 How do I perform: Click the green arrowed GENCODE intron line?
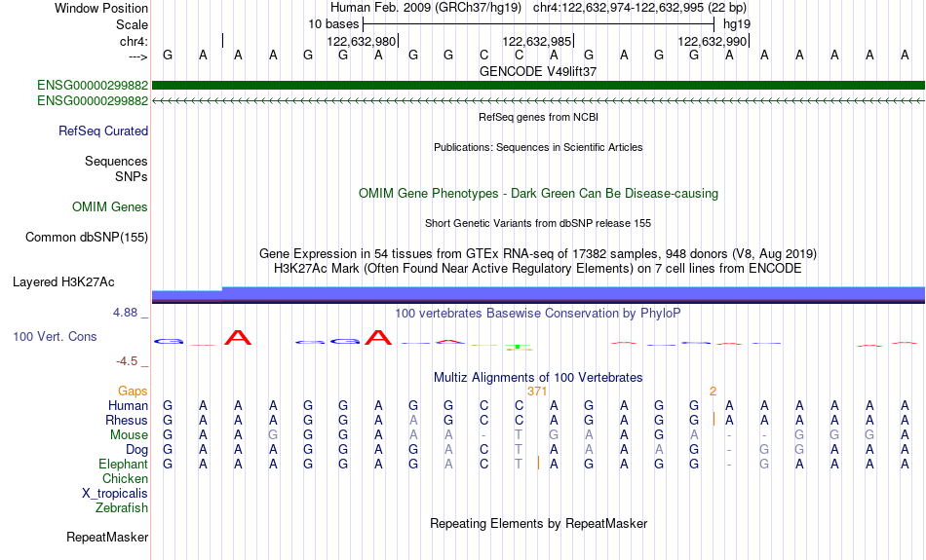(x=538, y=101)
